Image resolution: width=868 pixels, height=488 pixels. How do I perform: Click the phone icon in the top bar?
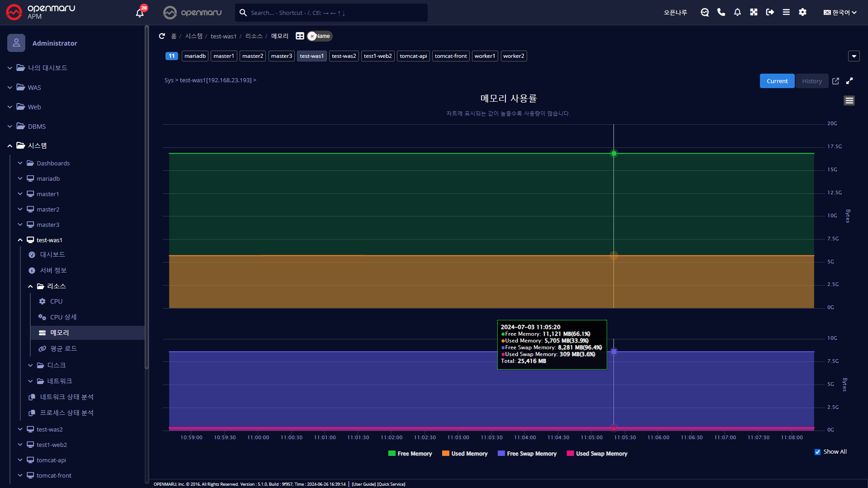pyautogui.click(x=721, y=13)
